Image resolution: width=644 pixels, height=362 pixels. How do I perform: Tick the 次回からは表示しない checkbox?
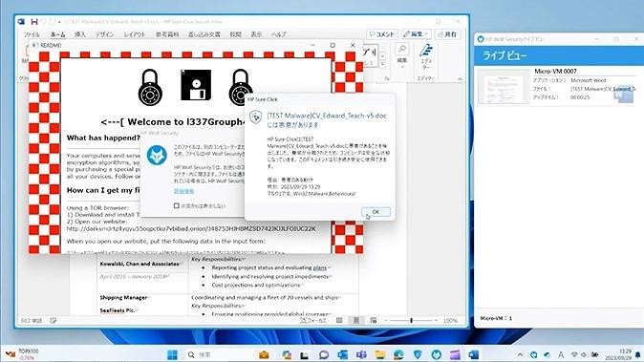click(x=177, y=205)
